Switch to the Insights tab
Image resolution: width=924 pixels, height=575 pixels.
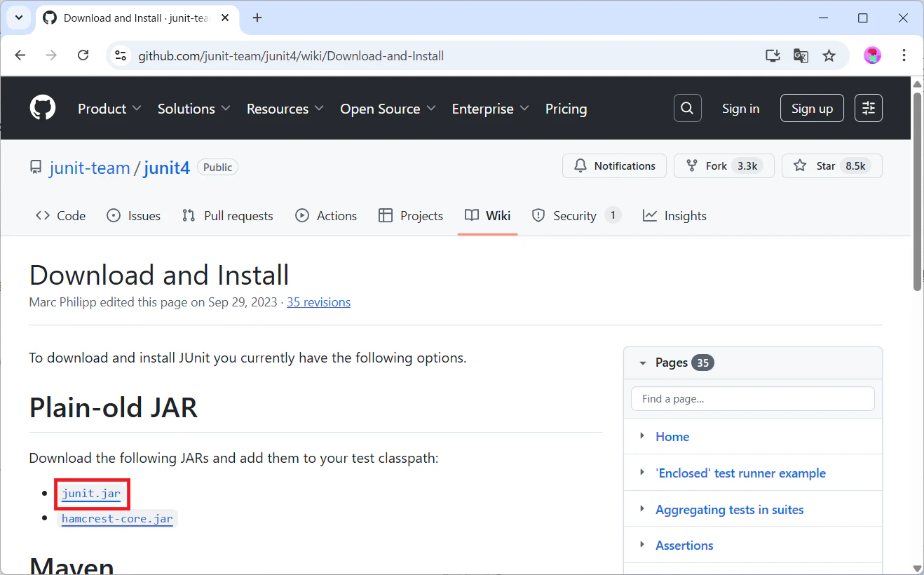pos(674,216)
